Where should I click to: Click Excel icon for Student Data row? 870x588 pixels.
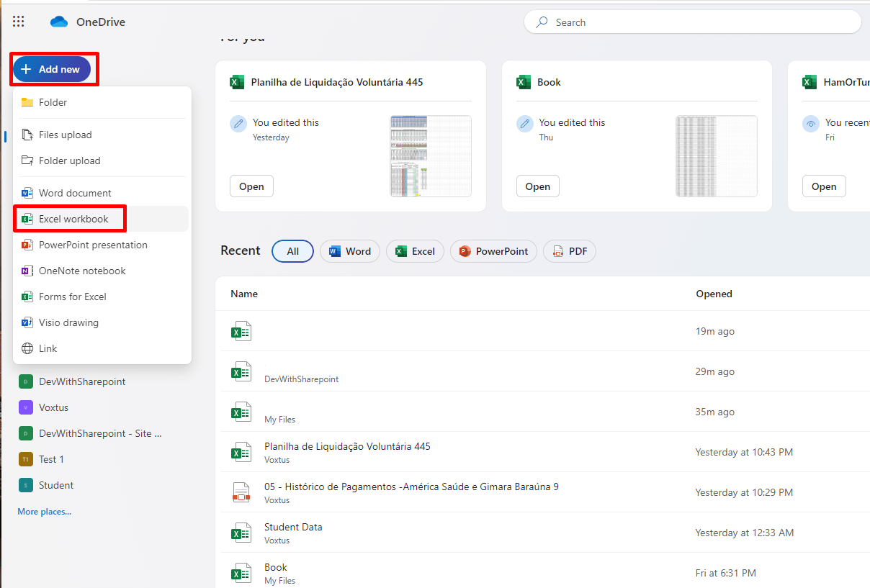click(x=241, y=533)
